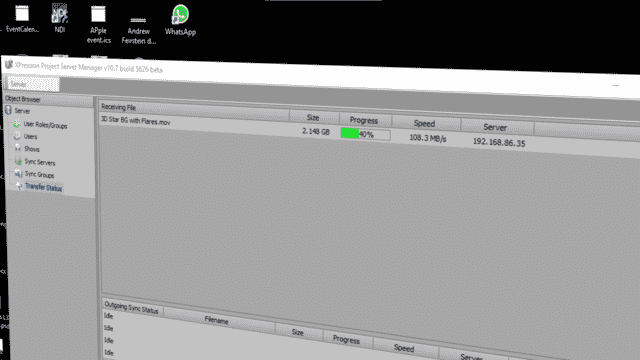Click the Size column header in Receiving File
Screen dimensions: 640x360
[313, 118]
